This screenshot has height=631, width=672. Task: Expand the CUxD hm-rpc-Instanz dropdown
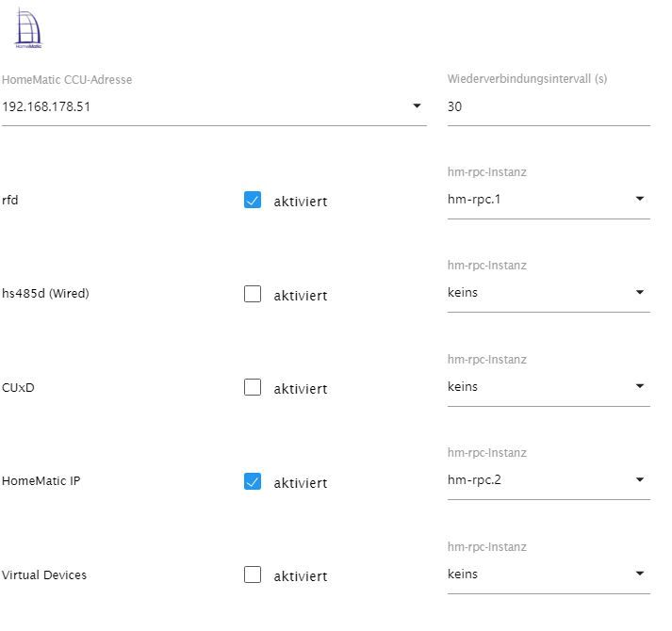point(639,386)
